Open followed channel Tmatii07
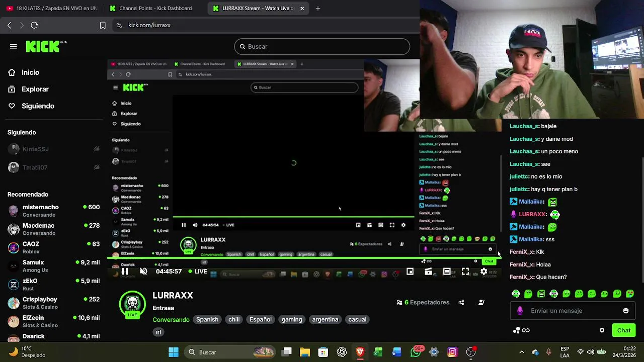 click(x=53, y=167)
